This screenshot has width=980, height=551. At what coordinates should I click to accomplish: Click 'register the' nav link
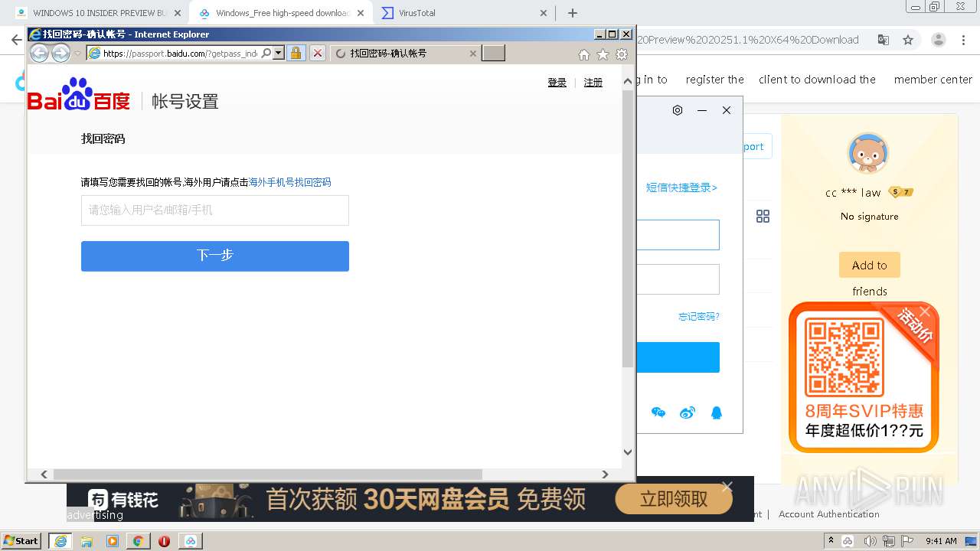[715, 80]
